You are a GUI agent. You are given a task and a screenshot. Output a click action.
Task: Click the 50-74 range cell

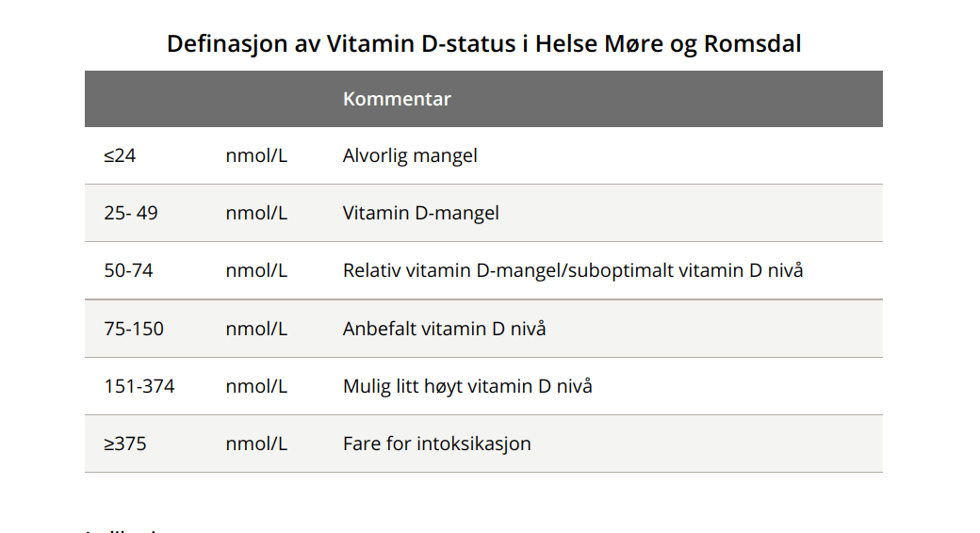pos(129,270)
